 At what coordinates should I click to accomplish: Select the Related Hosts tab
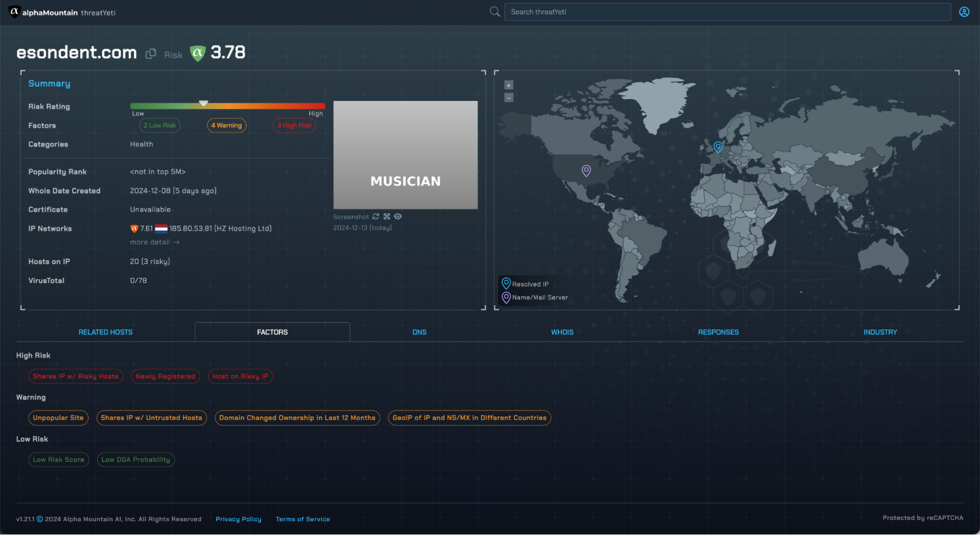[x=105, y=332]
